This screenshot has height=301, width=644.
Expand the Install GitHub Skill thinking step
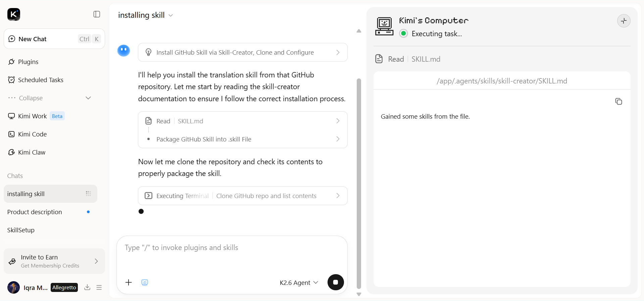243,52
